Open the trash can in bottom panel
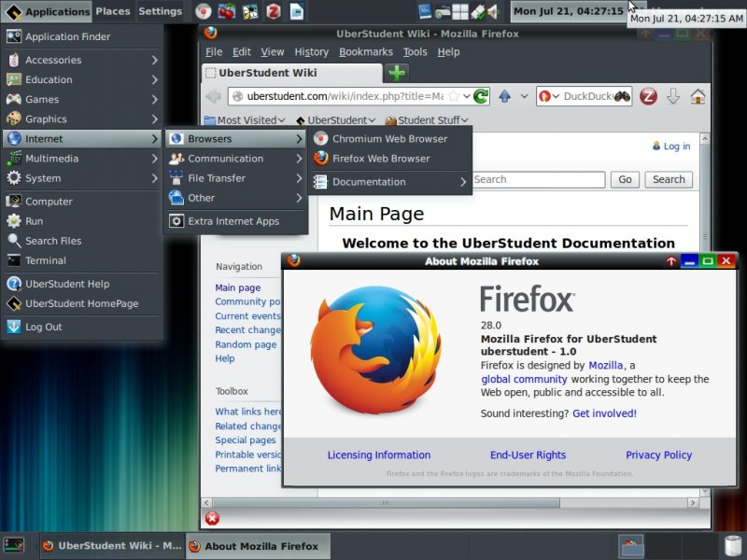 pyautogui.click(x=733, y=546)
